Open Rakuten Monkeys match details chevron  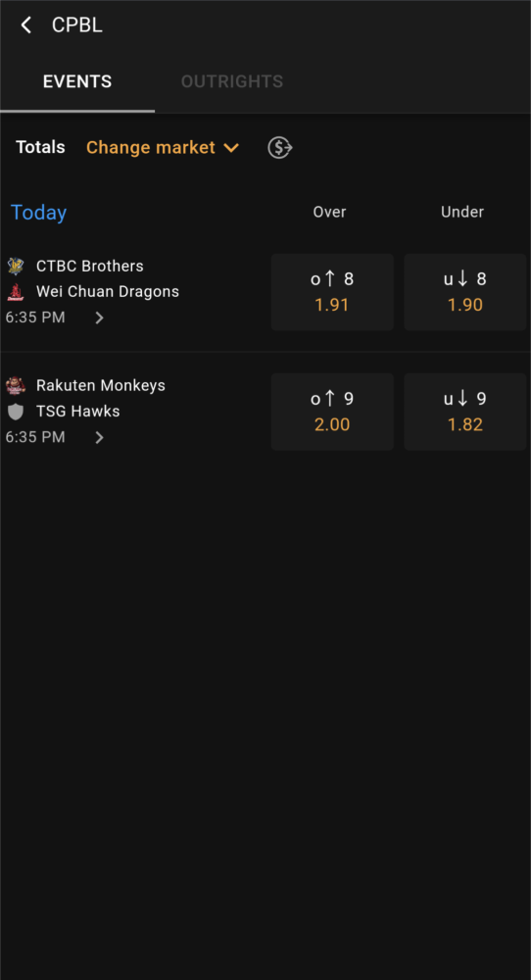click(99, 437)
